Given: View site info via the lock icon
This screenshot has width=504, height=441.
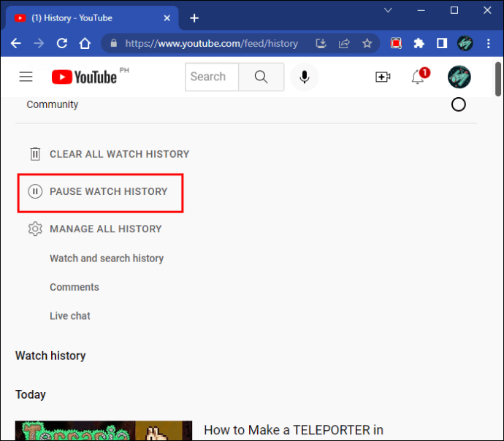Looking at the screenshot, I should pyautogui.click(x=113, y=43).
